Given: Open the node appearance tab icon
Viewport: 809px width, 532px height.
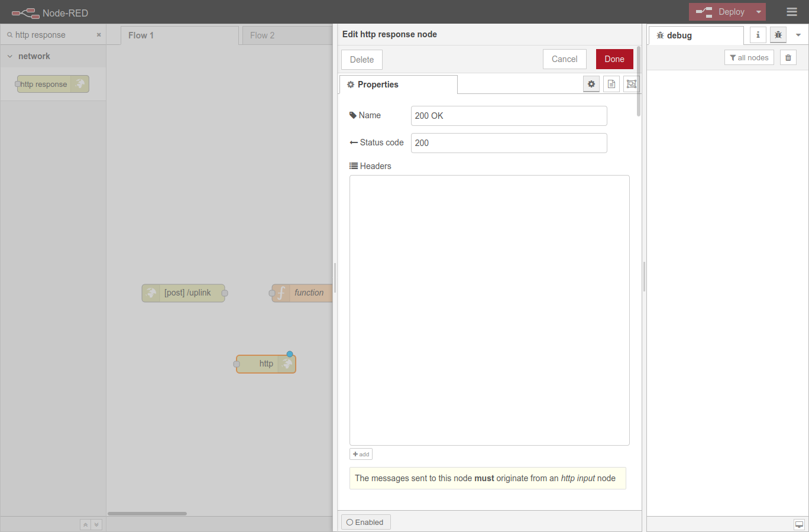Looking at the screenshot, I should pos(631,83).
